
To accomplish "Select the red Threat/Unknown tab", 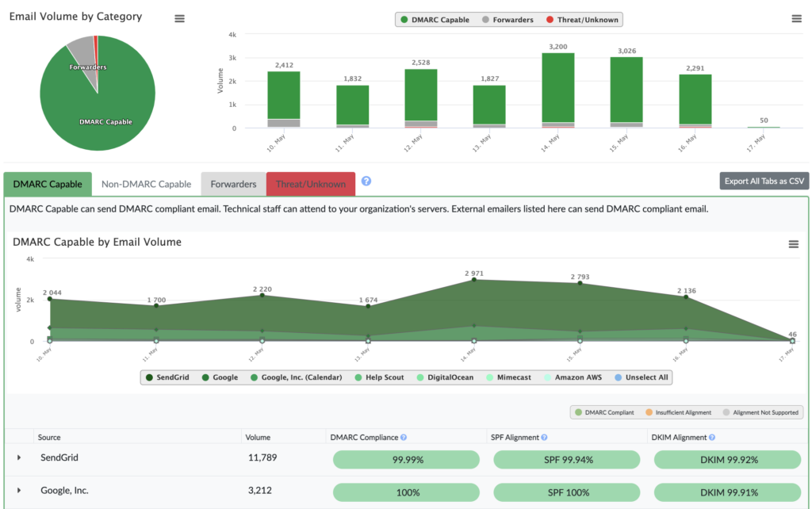I will (310, 184).
